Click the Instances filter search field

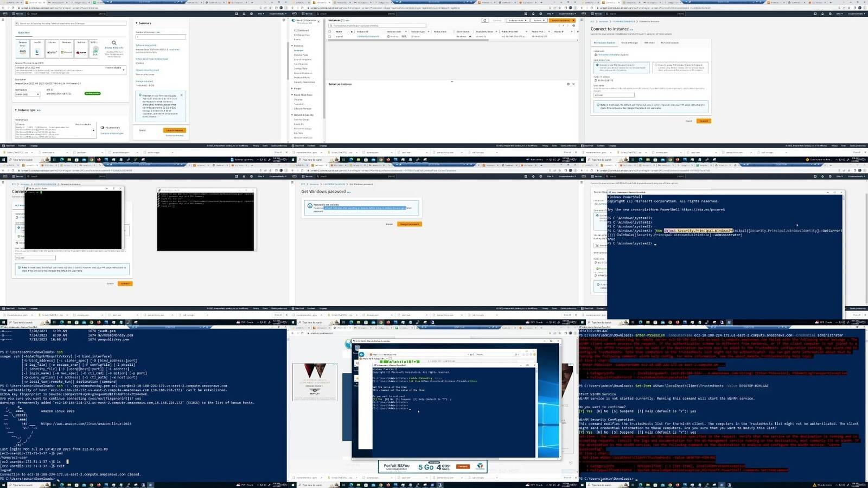click(377, 26)
